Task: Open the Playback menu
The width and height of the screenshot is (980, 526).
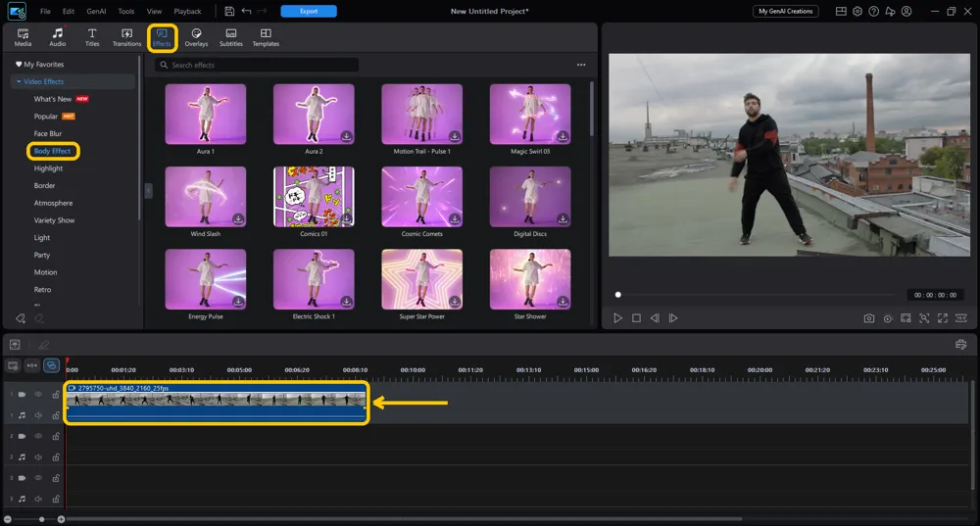Action: pyautogui.click(x=187, y=11)
